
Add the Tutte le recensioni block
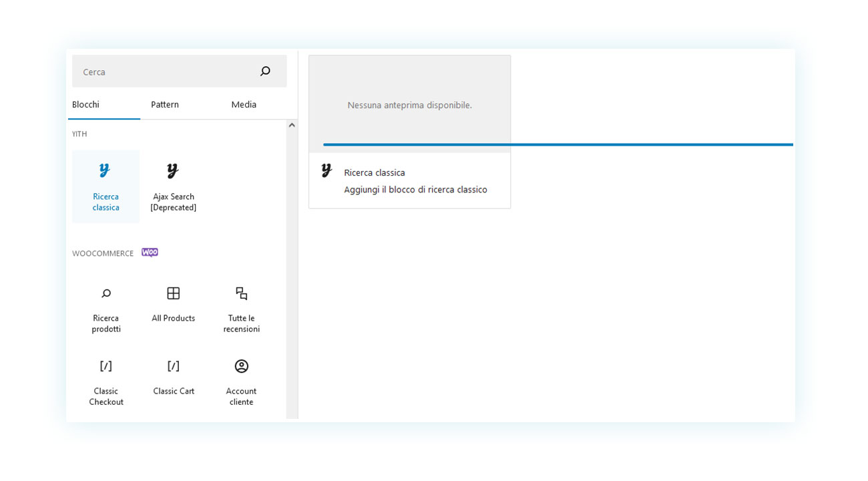click(241, 309)
